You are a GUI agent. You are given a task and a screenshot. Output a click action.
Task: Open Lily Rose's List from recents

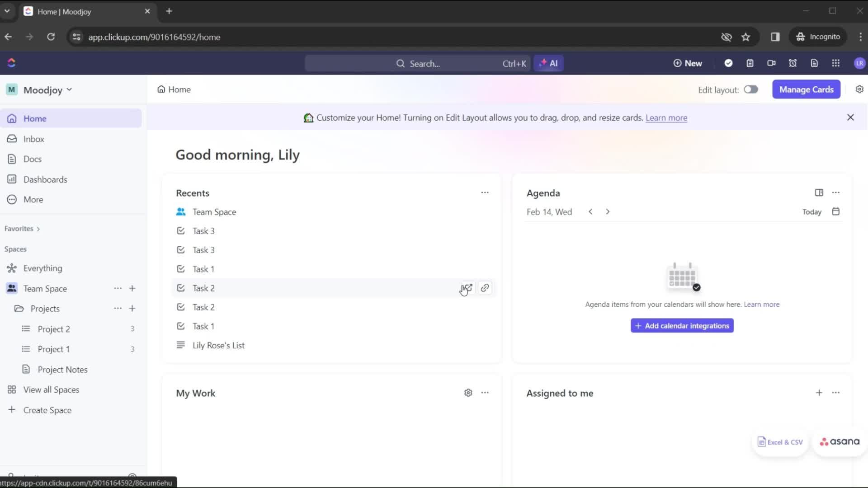[x=219, y=345]
